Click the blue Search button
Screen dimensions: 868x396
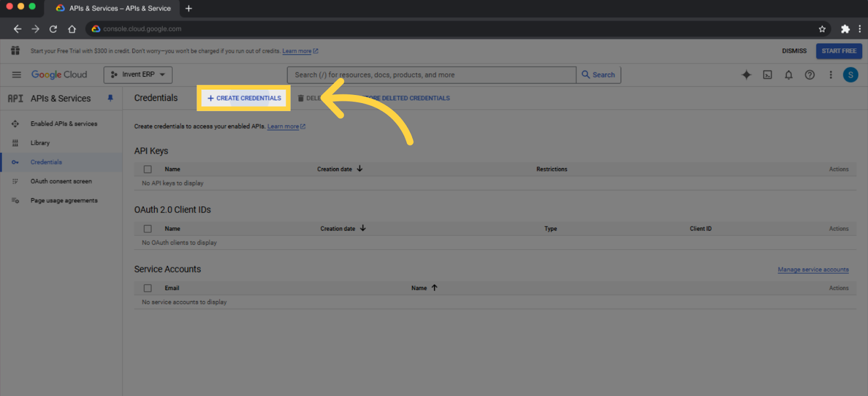click(598, 75)
